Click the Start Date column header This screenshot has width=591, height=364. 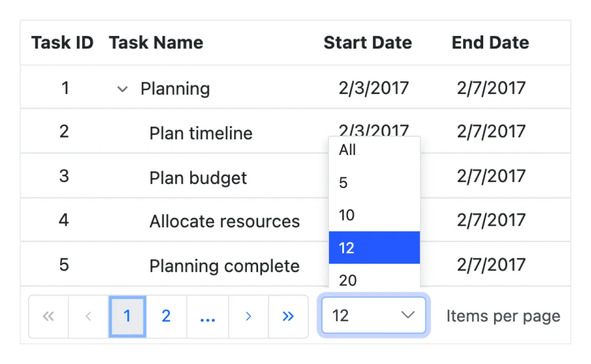pyautogui.click(x=367, y=43)
